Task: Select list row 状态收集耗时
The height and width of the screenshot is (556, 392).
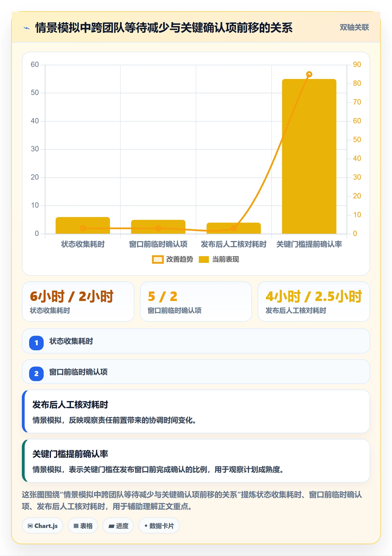Action: click(x=196, y=341)
